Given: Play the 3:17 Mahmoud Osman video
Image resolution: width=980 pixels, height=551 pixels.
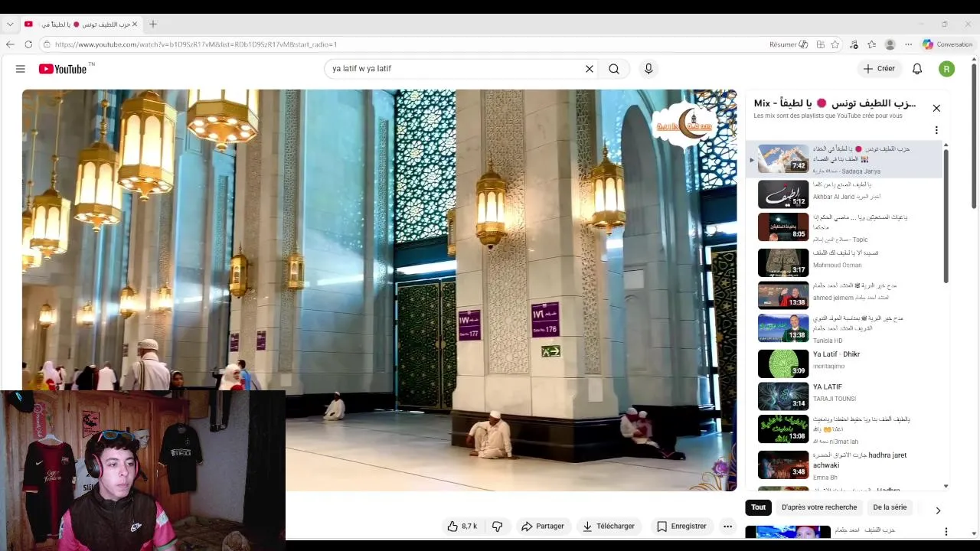Looking at the screenshot, I should pos(844,262).
